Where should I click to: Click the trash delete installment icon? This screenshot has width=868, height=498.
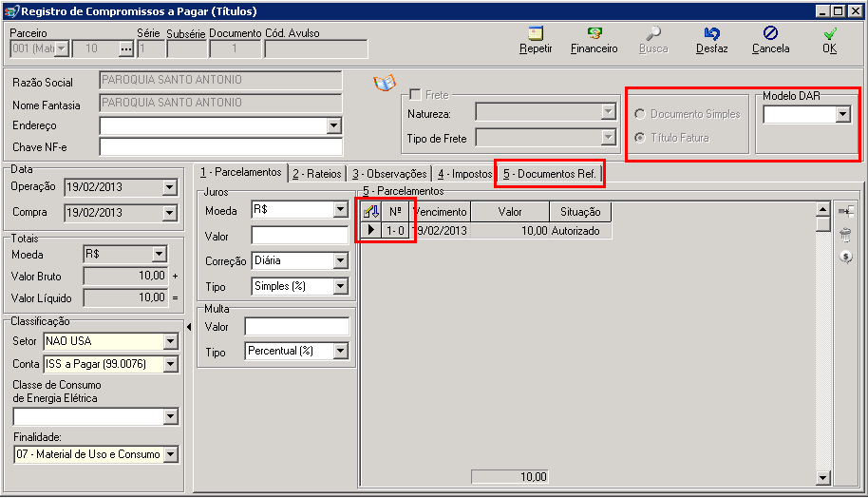click(845, 235)
